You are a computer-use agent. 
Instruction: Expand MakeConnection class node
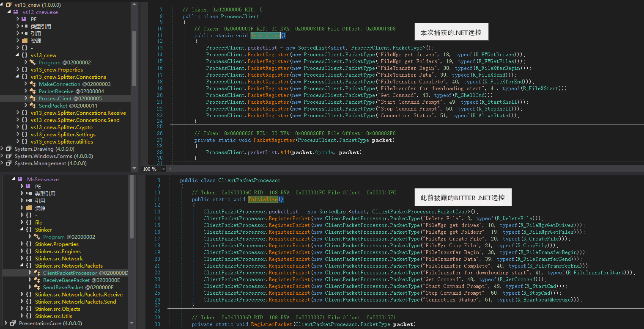point(26,84)
